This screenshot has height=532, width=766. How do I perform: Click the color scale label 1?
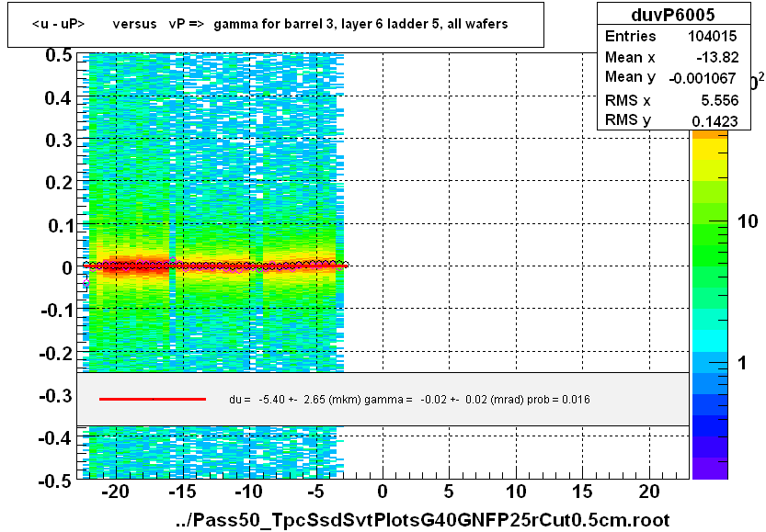742,363
